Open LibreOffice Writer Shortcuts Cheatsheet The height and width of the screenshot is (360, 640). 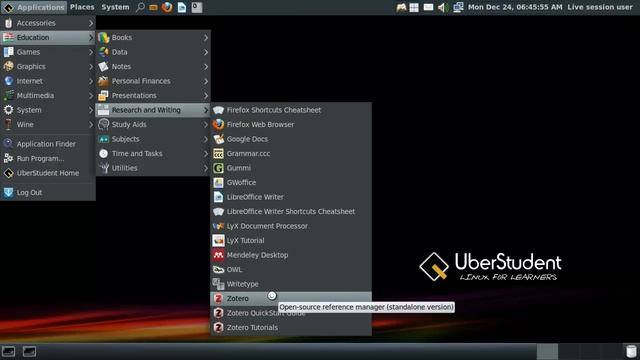coord(291,211)
